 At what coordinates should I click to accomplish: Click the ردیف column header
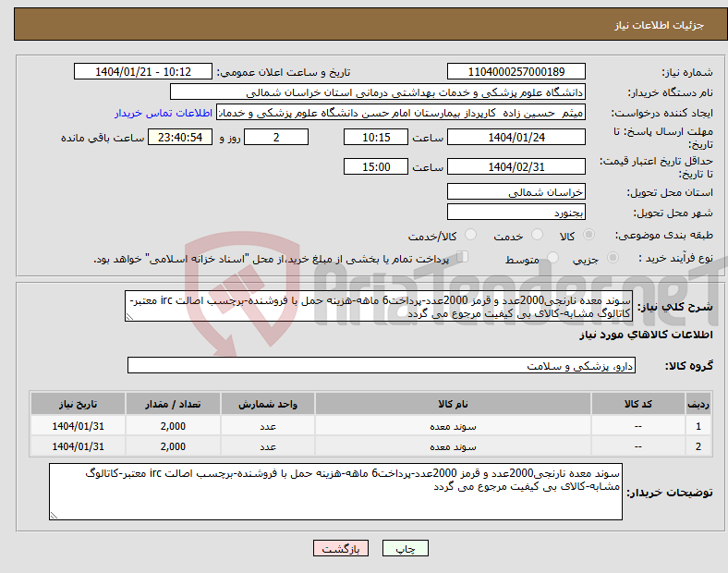pyautogui.click(x=698, y=404)
